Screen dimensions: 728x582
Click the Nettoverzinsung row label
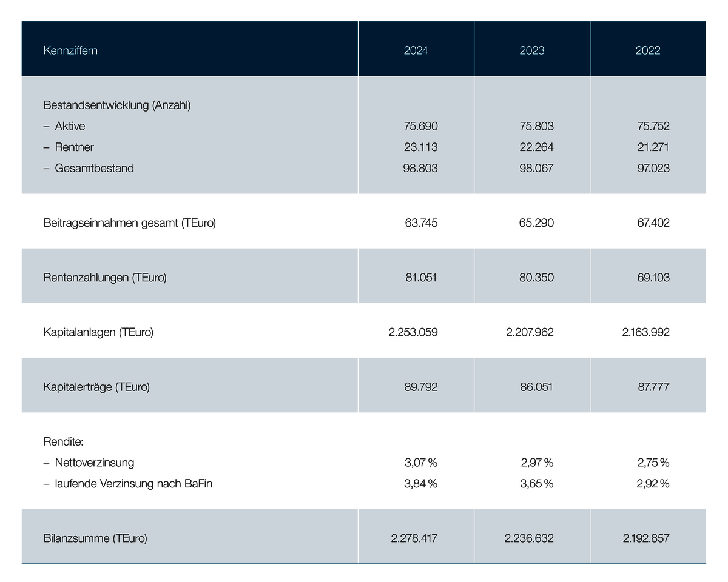coord(94,463)
